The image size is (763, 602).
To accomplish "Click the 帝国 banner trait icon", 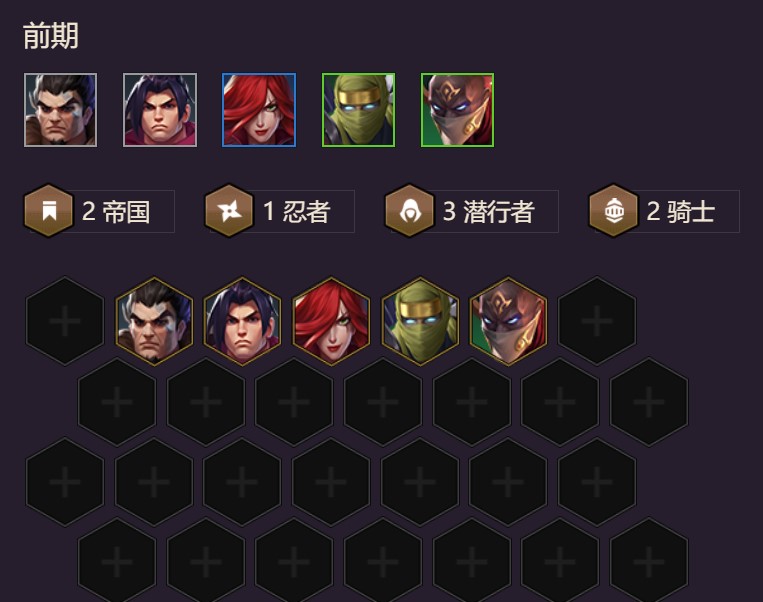I will click(49, 211).
